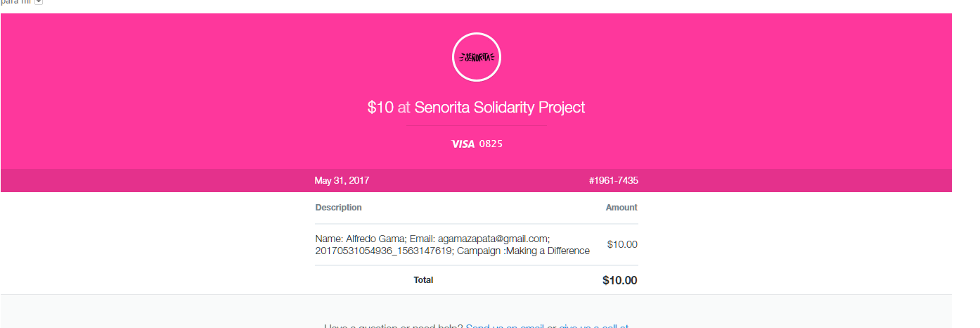Click the "Senorita Solidarity Project" name in the heading
980x328 pixels.
click(500, 108)
